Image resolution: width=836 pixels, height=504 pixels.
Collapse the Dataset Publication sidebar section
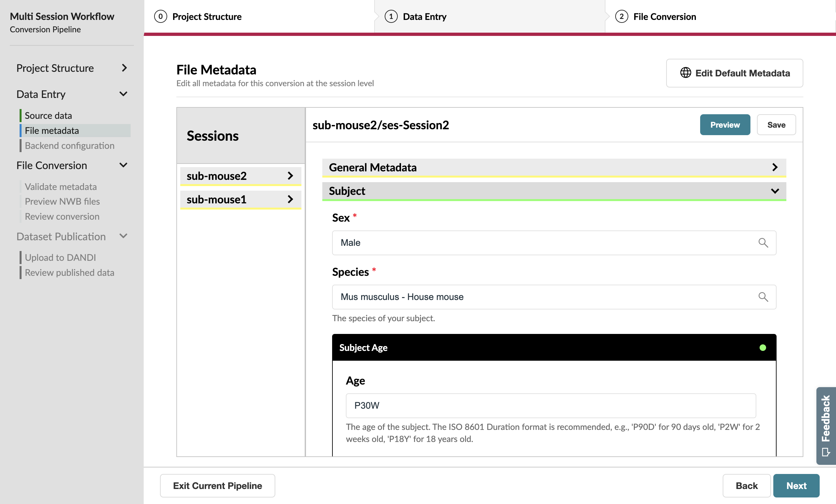pos(123,236)
